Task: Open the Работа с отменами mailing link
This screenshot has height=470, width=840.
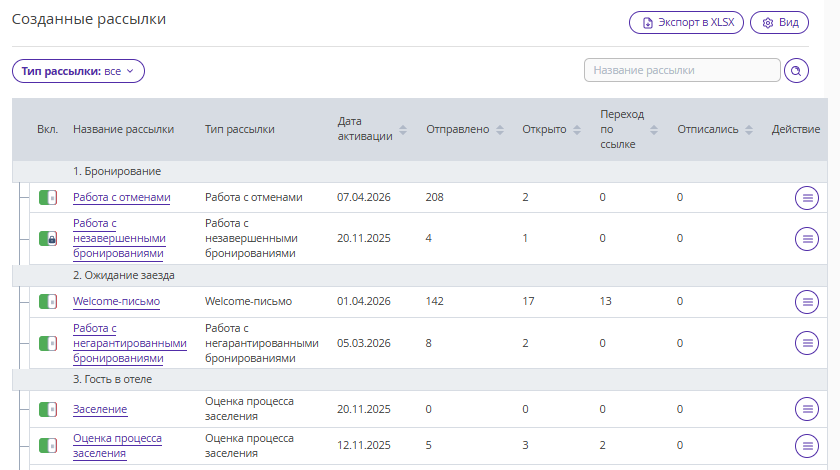Action: click(121, 198)
